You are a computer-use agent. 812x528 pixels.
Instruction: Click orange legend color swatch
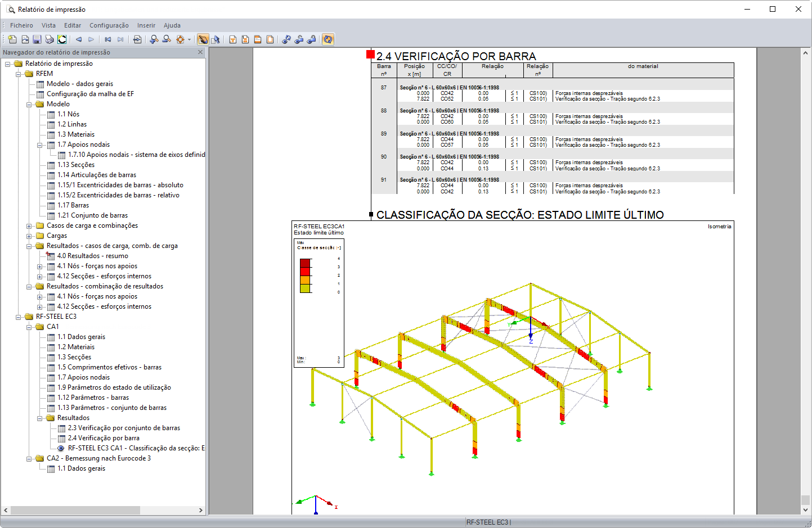click(305, 279)
